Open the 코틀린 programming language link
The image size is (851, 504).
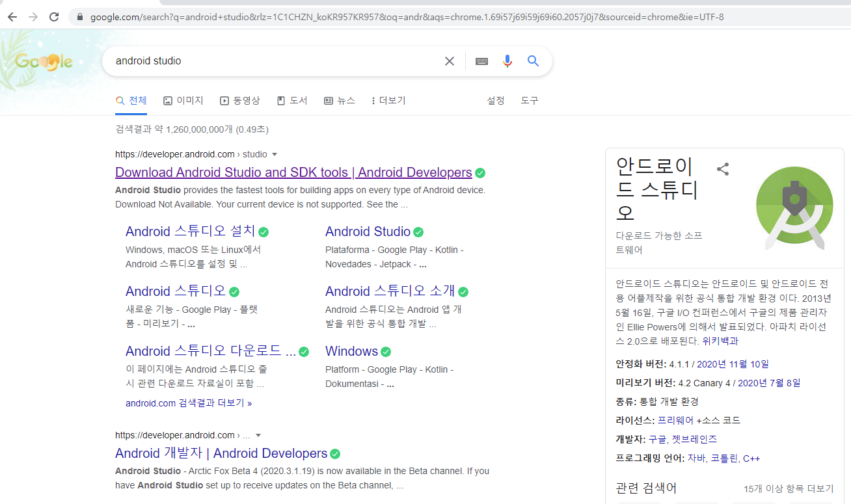tap(724, 458)
